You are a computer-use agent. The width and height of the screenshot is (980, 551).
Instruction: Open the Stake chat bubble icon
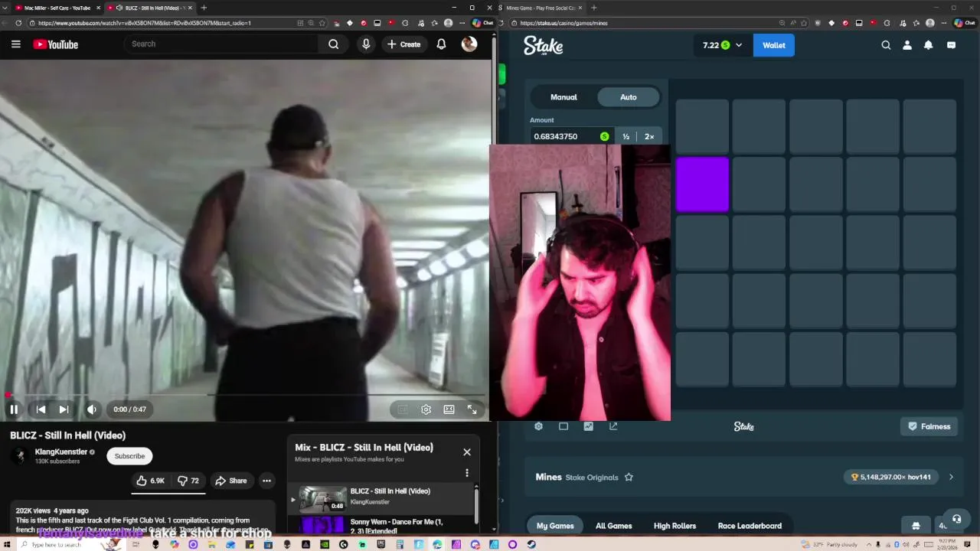pyautogui.click(x=951, y=45)
